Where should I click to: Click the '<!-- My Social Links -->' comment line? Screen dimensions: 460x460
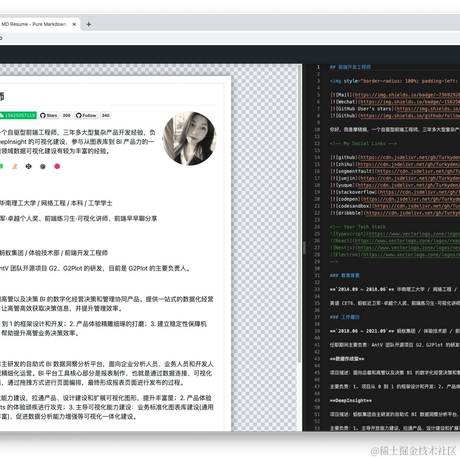(363, 144)
